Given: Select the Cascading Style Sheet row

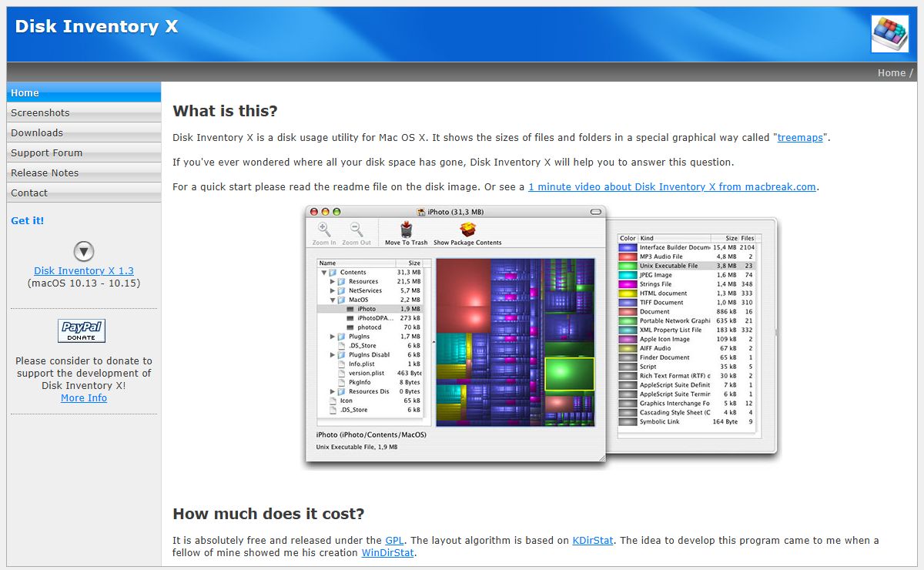Looking at the screenshot, I should click(687, 412).
